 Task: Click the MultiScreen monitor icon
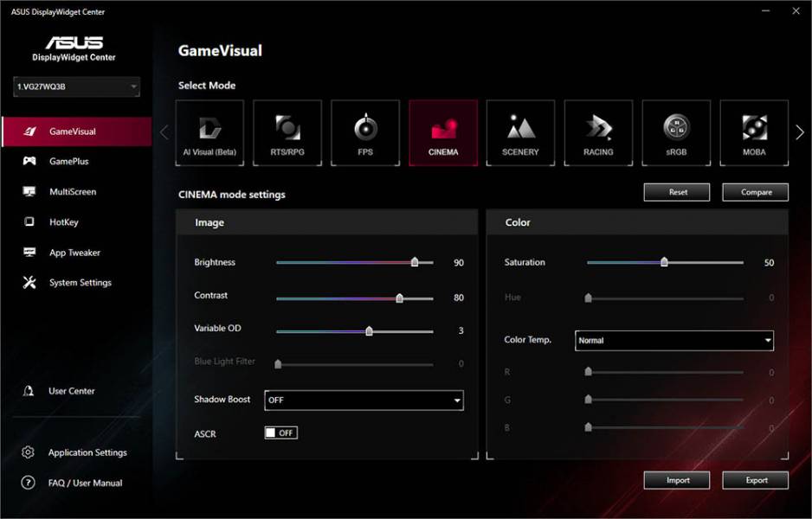[x=29, y=191]
